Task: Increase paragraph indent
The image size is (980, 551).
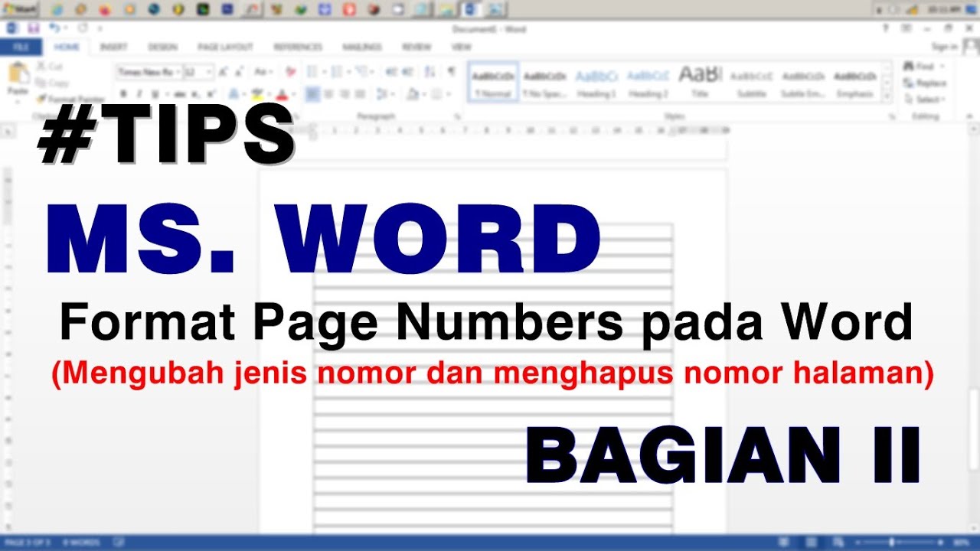Action: click(407, 72)
